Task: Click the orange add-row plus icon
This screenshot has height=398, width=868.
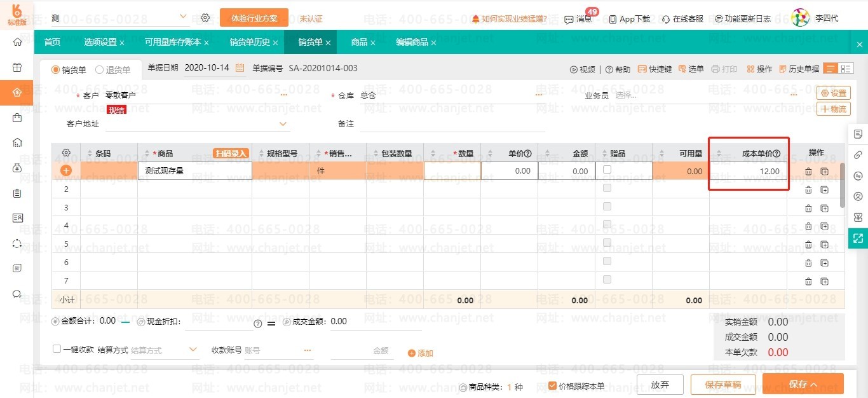Action: [x=66, y=170]
